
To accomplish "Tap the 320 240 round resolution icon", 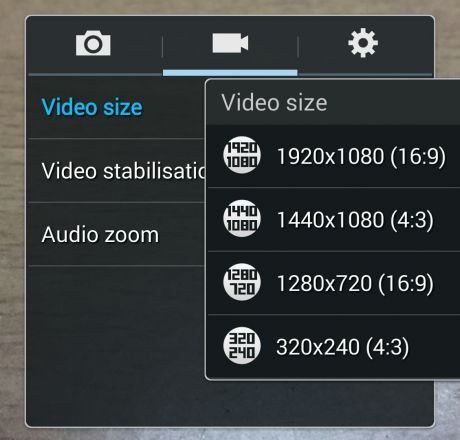I will pyautogui.click(x=242, y=345).
